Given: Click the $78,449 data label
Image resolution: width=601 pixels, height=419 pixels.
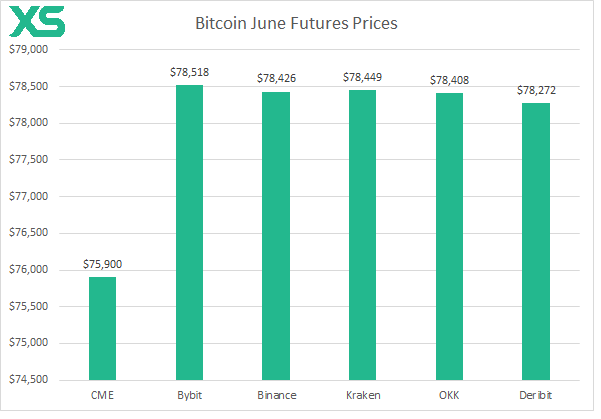Looking at the screenshot, I should (360, 77).
